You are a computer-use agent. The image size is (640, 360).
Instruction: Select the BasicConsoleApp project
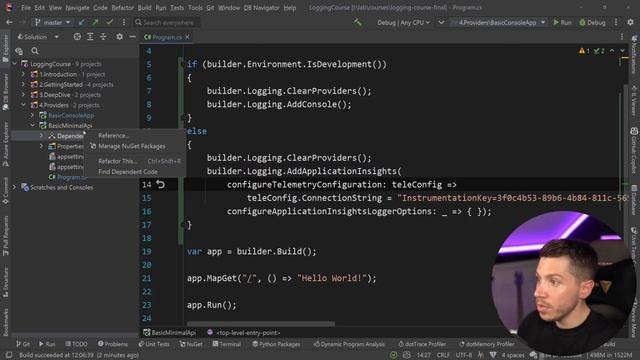click(x=71, y=116)
